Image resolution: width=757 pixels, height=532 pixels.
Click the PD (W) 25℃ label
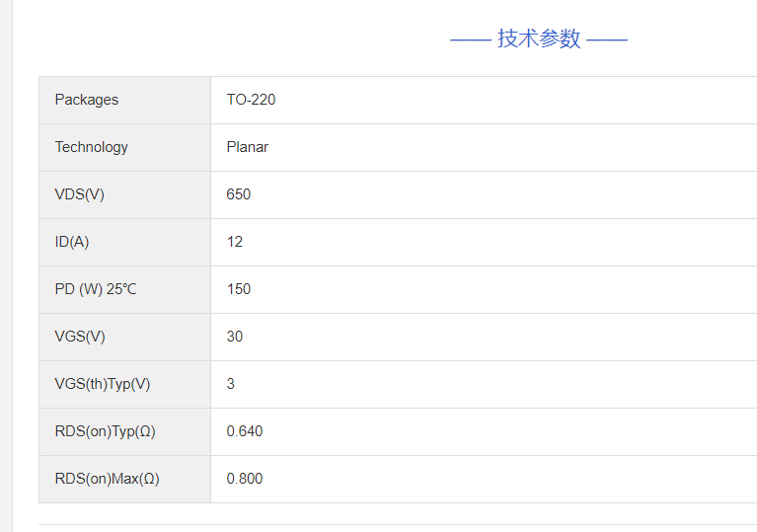click(96, 289)
